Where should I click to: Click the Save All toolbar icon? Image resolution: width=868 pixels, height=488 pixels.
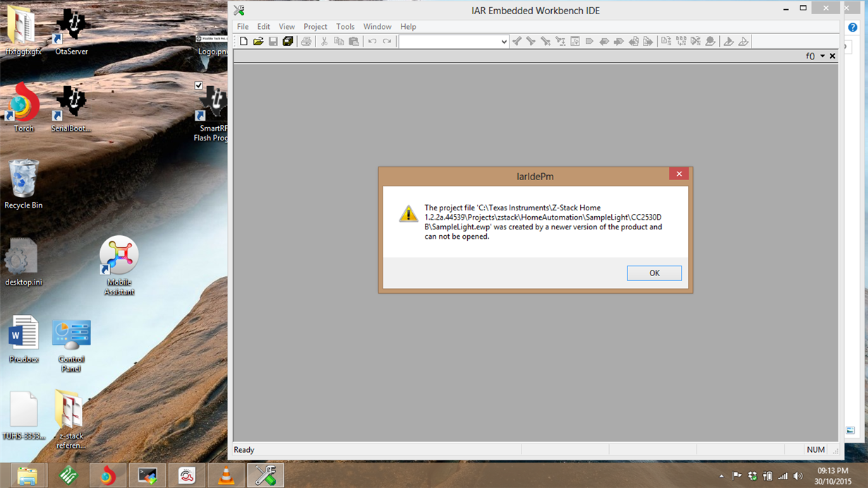(288, 42)
